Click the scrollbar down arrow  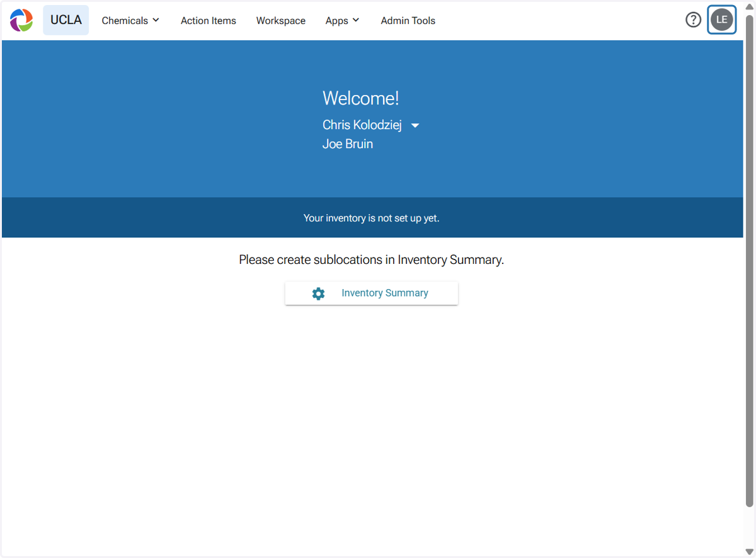[x=749, y=552]
